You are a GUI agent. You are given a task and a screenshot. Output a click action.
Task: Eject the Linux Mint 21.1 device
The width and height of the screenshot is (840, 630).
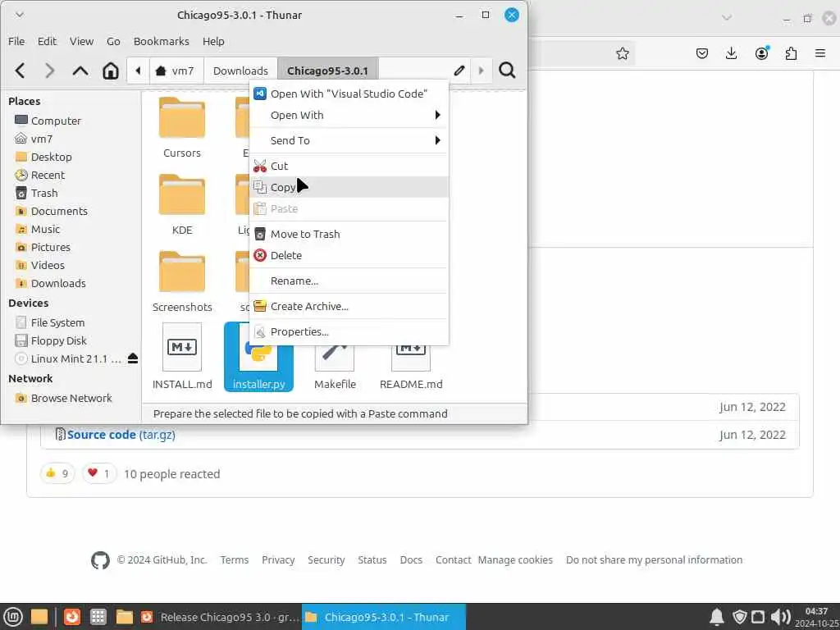(133, 358)
